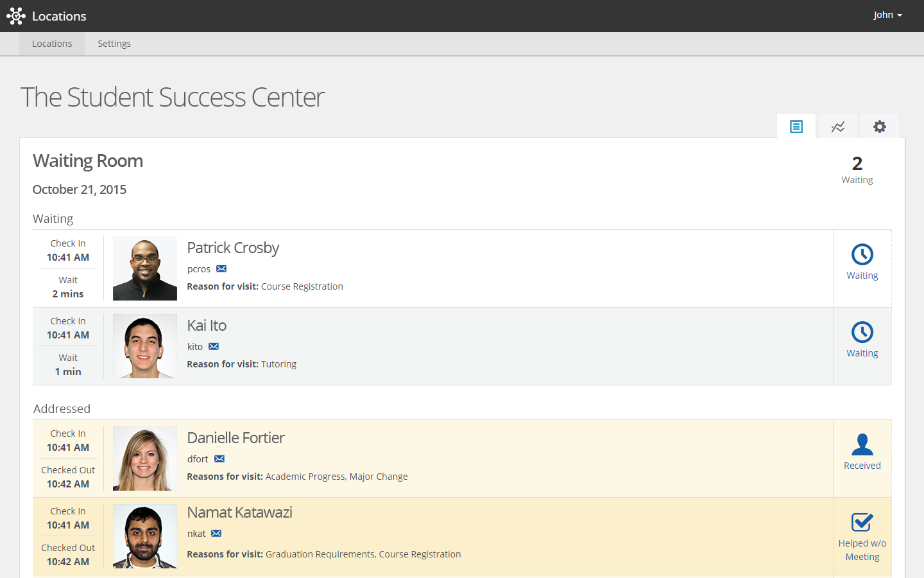
Task: Click the Locations title in header
Action: [x=59, y=16]
